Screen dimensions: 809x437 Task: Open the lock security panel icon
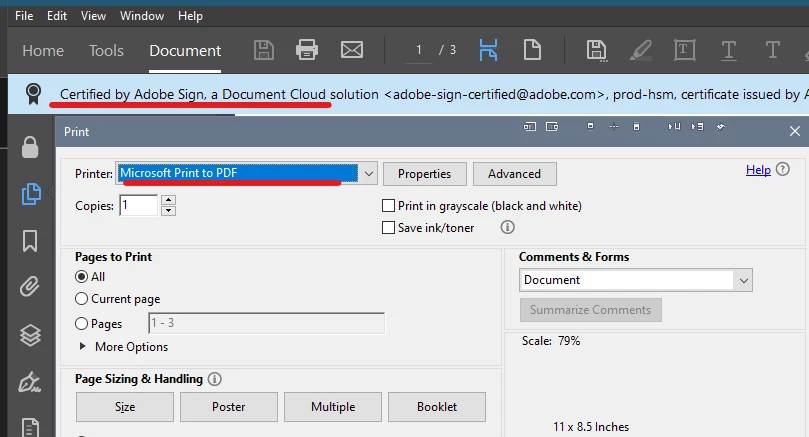[30, 147]
